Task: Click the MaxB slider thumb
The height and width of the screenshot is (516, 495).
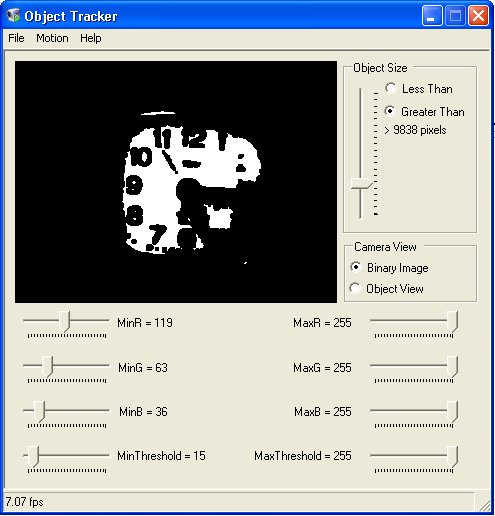Action: coord(452,412)
